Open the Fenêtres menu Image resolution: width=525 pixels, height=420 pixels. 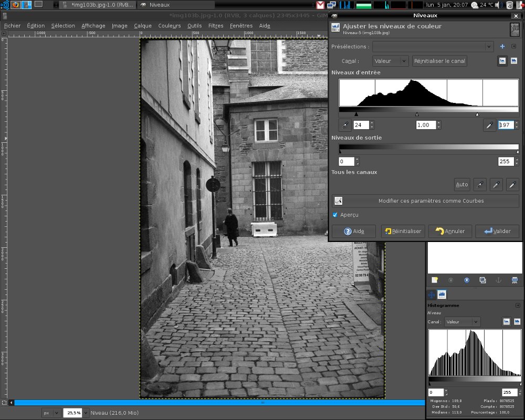click(241, 26)
